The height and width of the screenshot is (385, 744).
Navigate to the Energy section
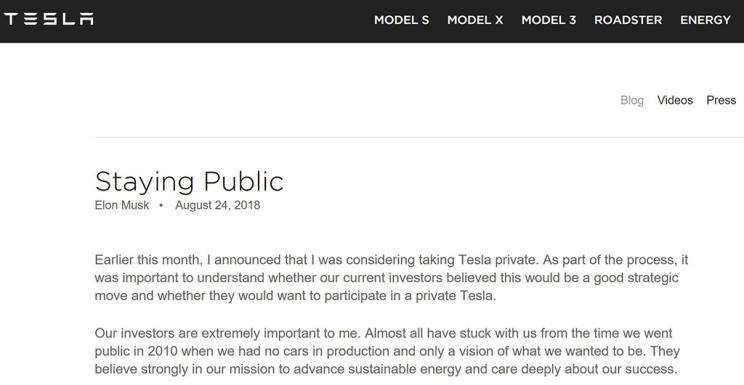tap(705, 20)
